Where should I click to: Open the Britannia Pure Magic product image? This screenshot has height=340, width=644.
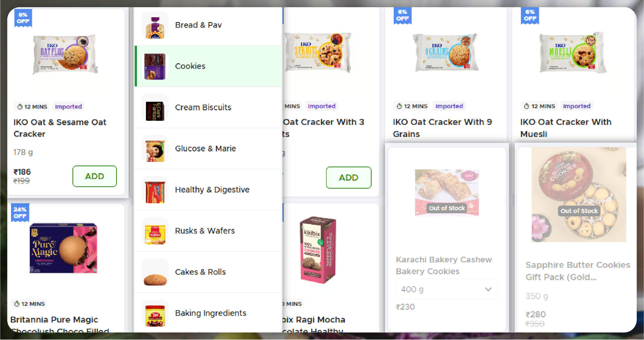click(x=63, y=248)
